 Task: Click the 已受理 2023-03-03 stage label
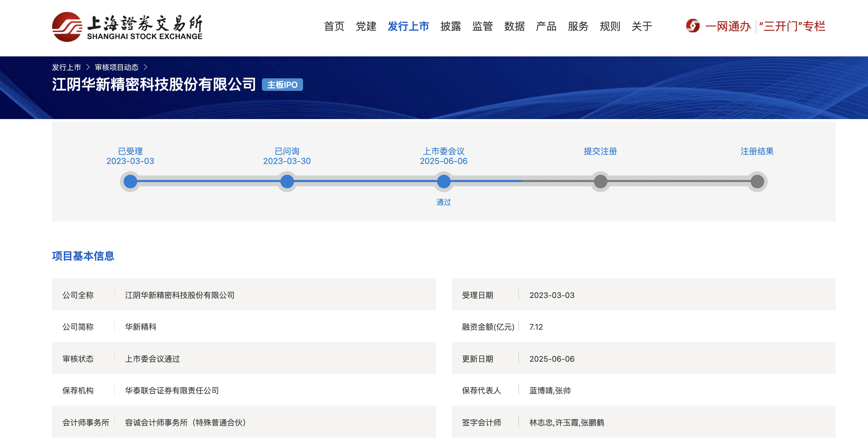(x=130, y=156)
